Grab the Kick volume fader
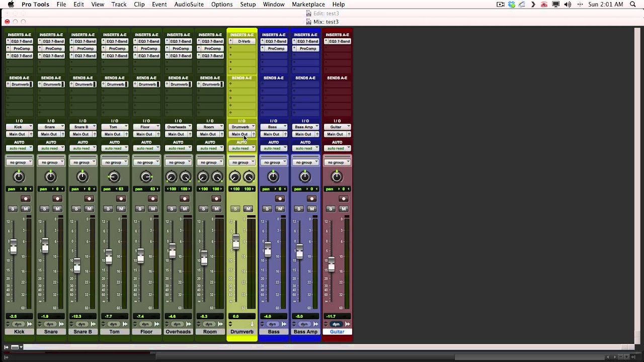 (13, 246)
